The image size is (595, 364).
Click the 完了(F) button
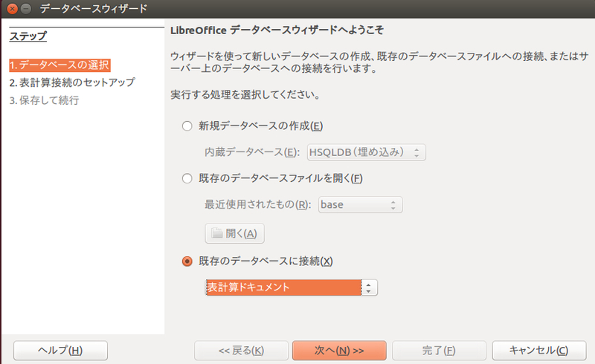point(439,351)
